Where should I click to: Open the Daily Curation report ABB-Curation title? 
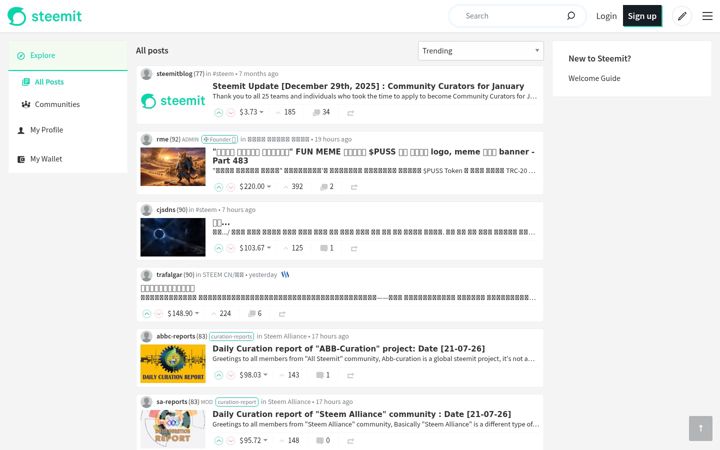pyautogui.click(x=349, y=349)
